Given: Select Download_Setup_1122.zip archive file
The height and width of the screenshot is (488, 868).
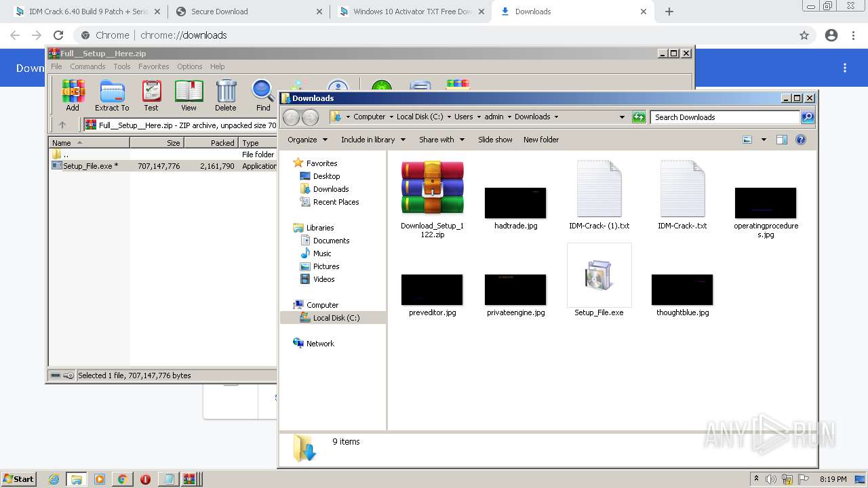Looking at the screenshot, I should pyautogui.click(x=432, y=199).
